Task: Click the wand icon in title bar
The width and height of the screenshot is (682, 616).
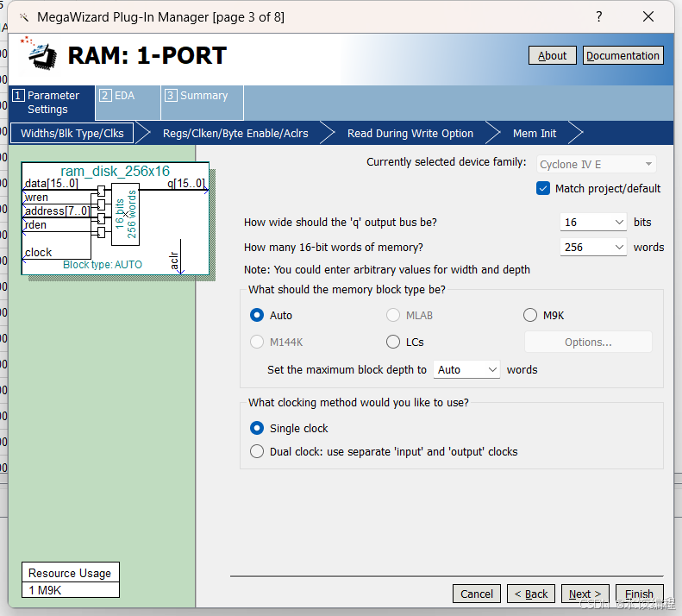Action: [x=24, y=17]
